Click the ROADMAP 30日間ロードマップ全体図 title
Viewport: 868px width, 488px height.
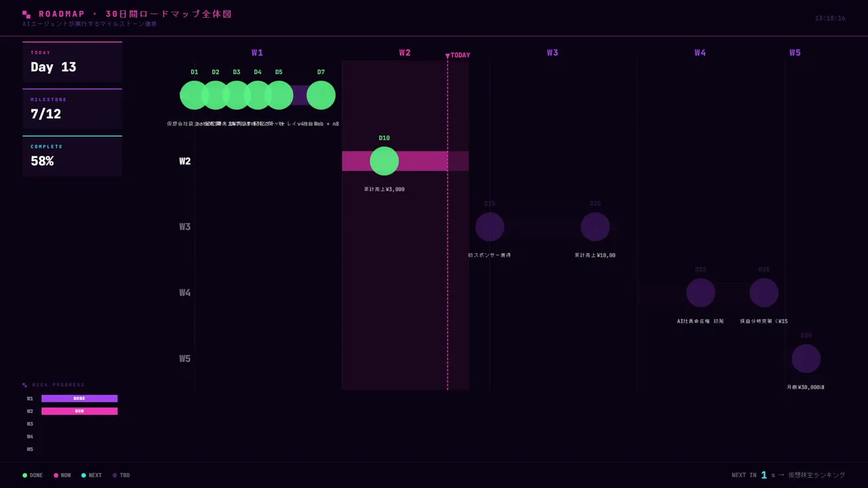point(136,14)
